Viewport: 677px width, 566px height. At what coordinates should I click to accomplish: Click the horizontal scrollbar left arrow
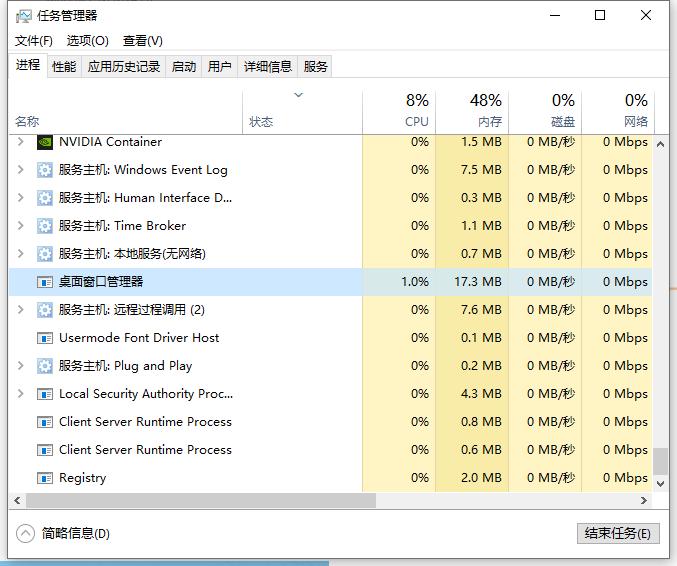point(17,501)
